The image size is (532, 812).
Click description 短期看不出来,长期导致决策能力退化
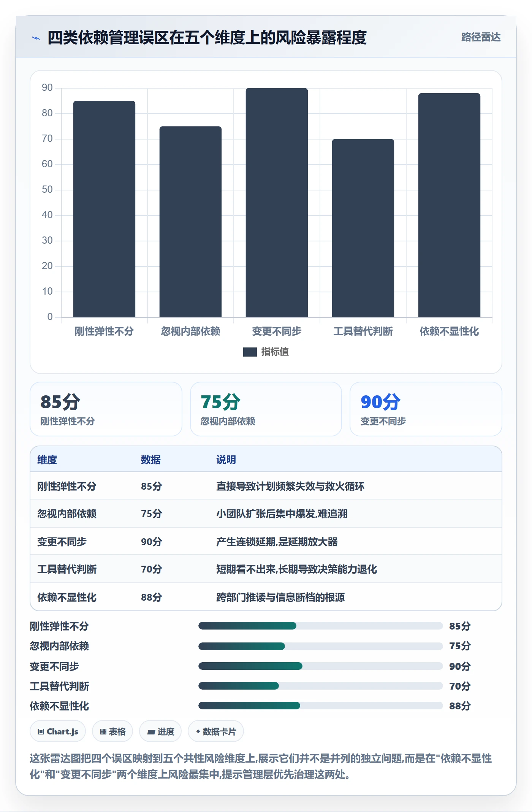pyautogui.click(x=297, y=569)
